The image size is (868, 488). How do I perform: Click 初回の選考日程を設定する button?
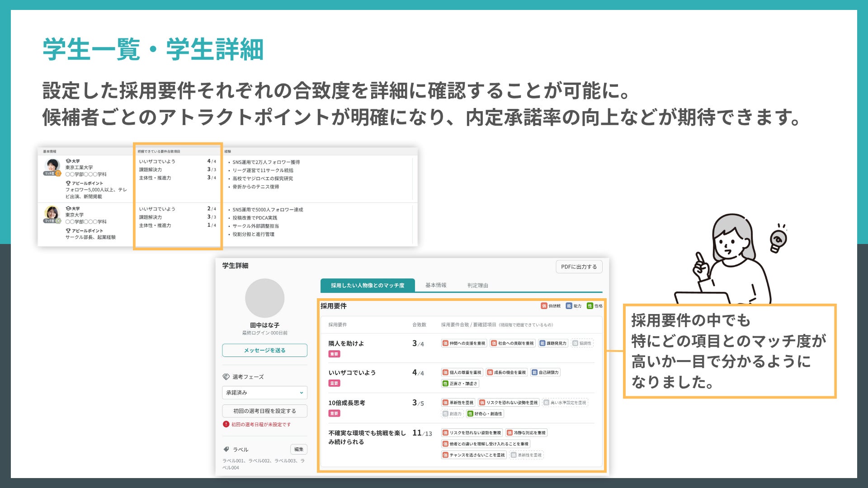click(264, 411)
